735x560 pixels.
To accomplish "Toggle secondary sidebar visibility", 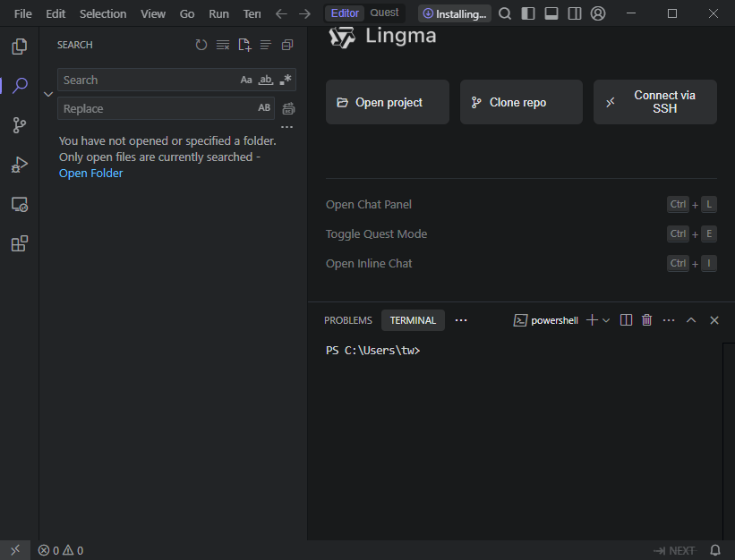I will tap(575, 13).
